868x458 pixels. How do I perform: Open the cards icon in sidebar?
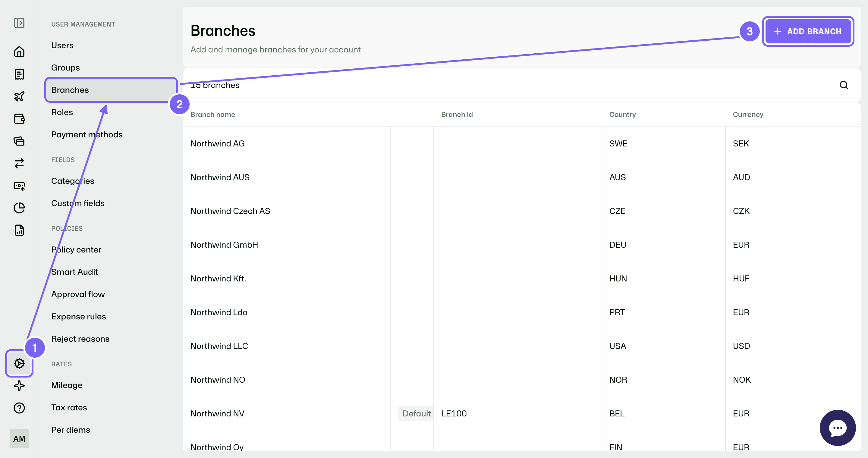tap(19, 141)
